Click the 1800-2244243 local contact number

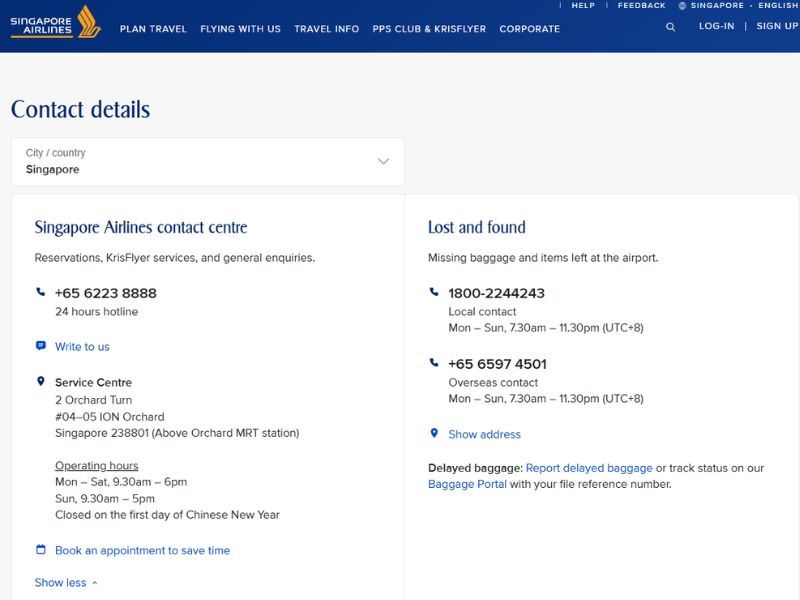[496, 293]
